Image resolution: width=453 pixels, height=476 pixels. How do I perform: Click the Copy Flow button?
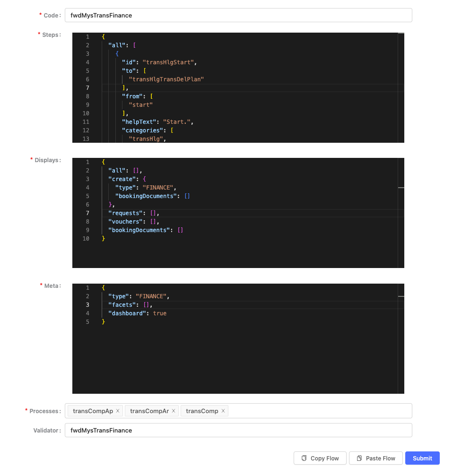click(x=320, y=458)
